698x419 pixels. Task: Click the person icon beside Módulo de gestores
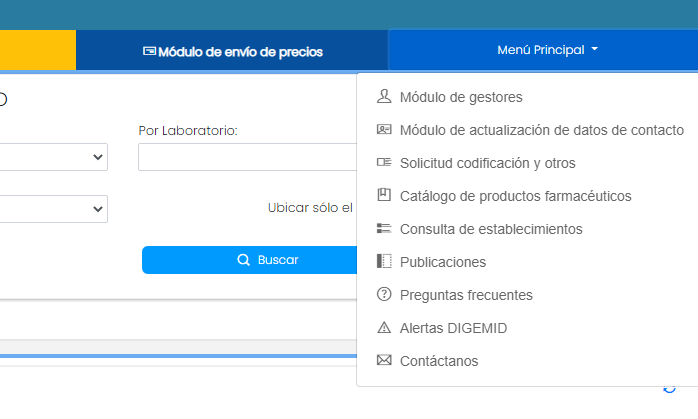click(x=384, y=96)
